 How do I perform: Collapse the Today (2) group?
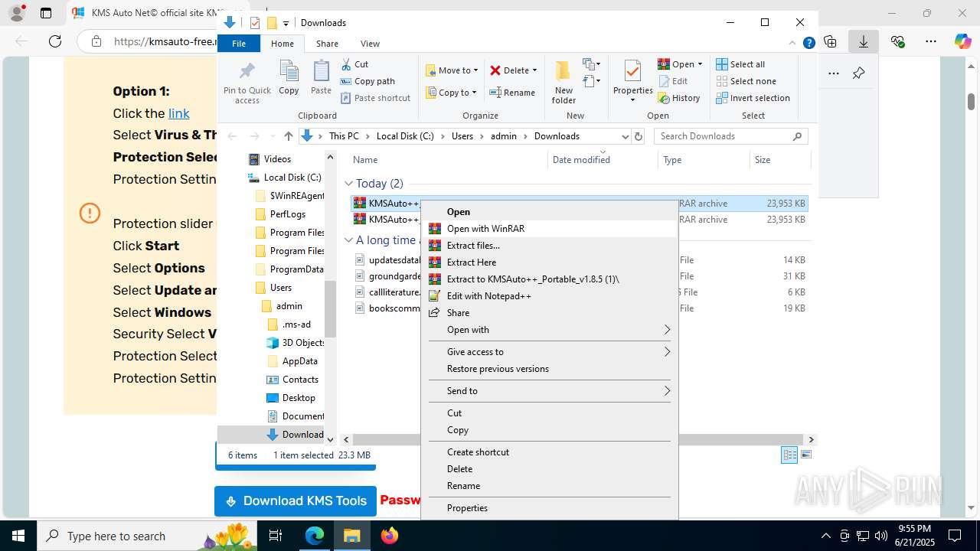(348, 184)
